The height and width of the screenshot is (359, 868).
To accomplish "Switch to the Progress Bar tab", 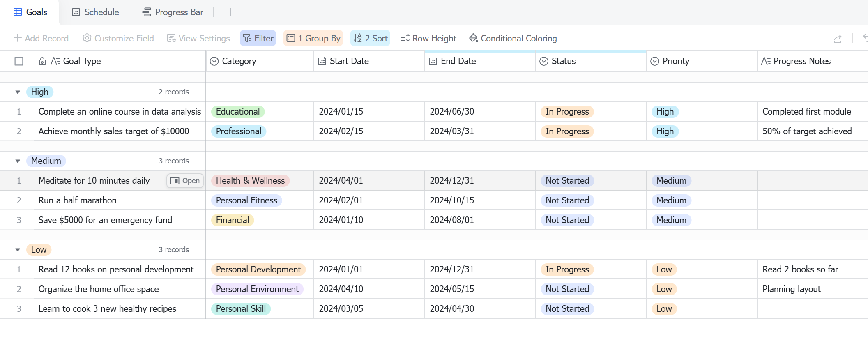I will point(173,12).
